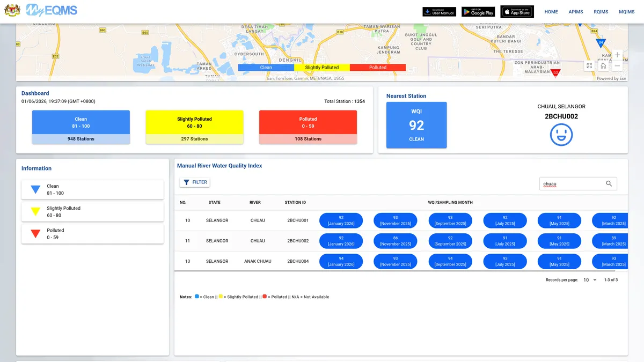Screen dimensions: 644x362
Task: Click the Total Station 1354 text
Action: pos(345,101)
